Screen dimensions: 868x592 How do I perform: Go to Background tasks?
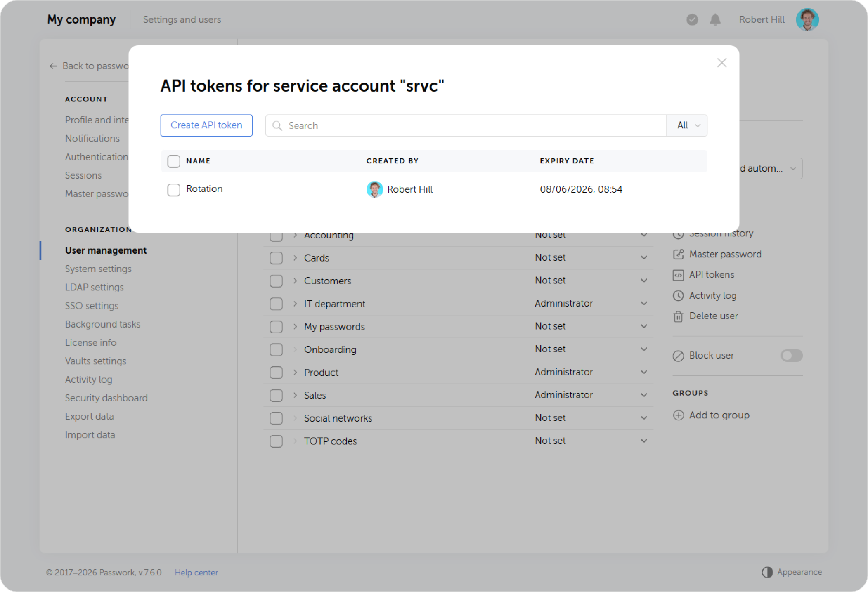(103, 324)
